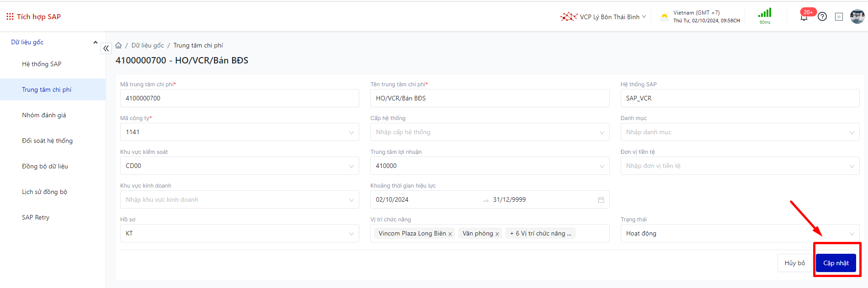Open the calendar icon in validity period

[x=601, y=200]
